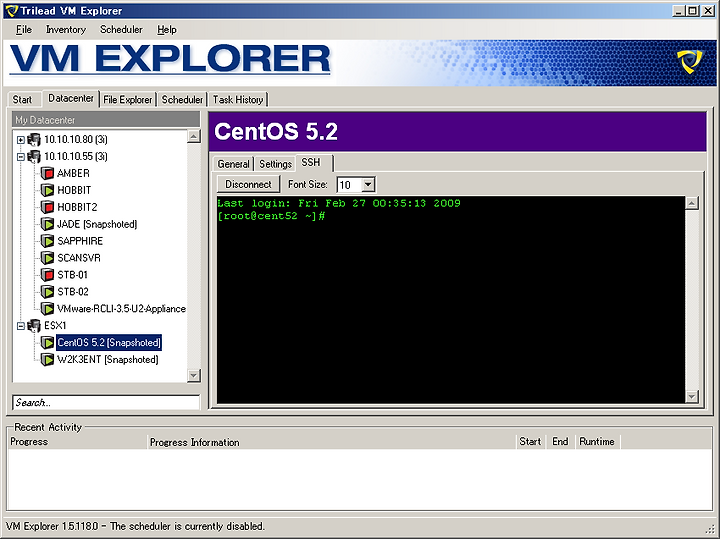720x539 pixels.
Task: Click the Disconnect button
Action: (248, 185)
